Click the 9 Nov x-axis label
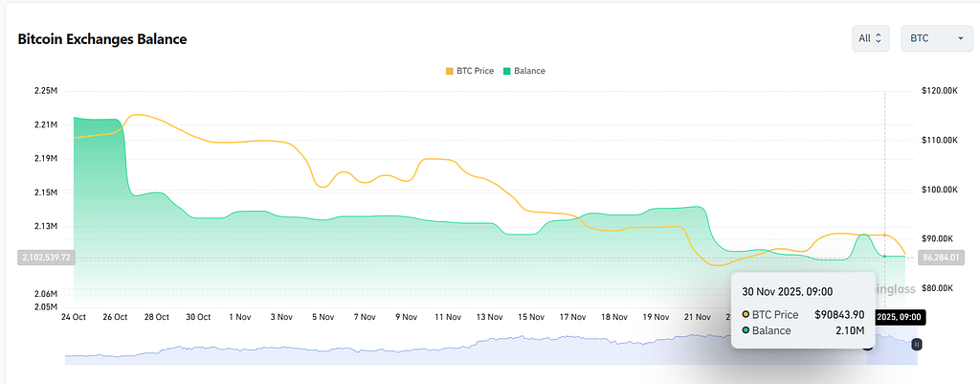980x384 pixels. pos(406,317)
